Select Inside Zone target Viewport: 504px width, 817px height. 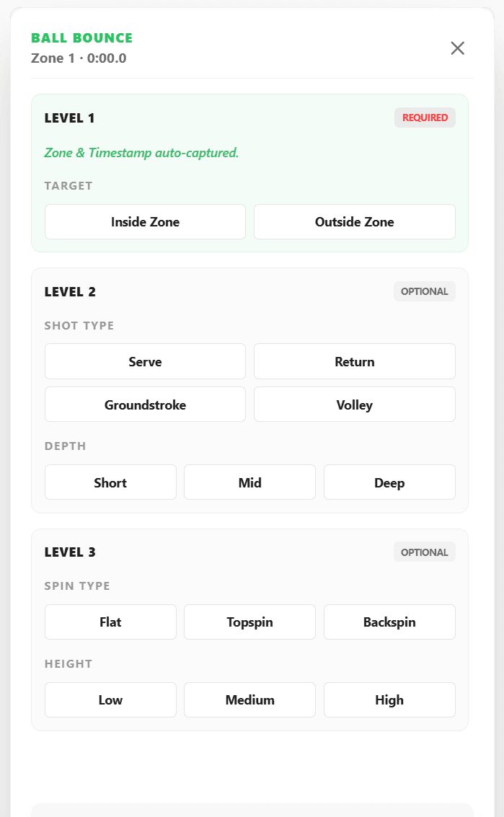click(x=145, y=222)
